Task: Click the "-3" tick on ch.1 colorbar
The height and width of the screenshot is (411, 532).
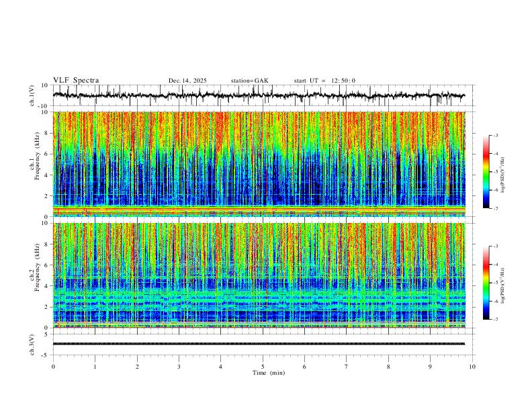Action: 495,135
